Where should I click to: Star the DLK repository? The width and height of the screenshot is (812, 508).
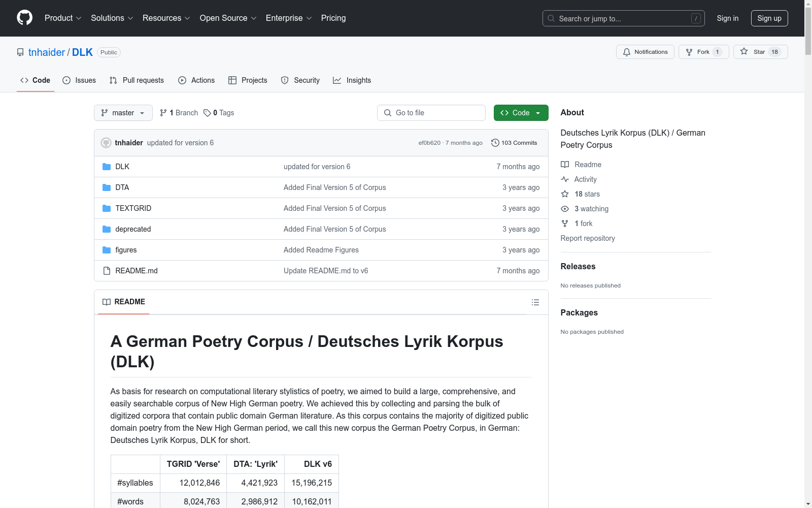point(760,52)
